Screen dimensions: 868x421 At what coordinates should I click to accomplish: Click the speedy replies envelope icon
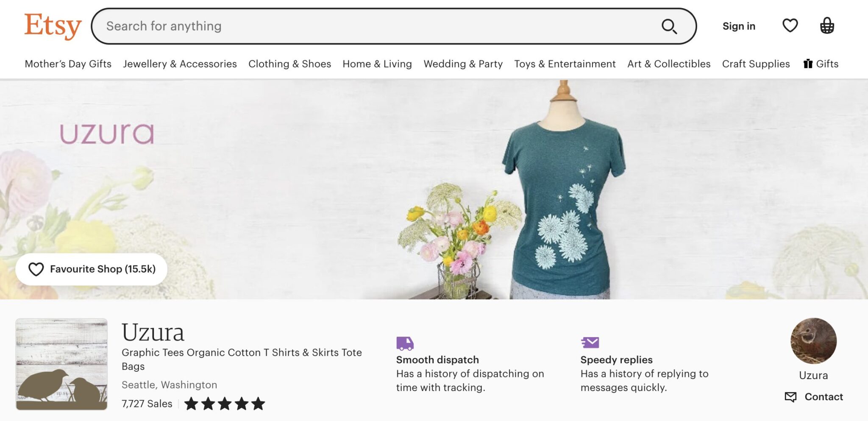point(590,342)
